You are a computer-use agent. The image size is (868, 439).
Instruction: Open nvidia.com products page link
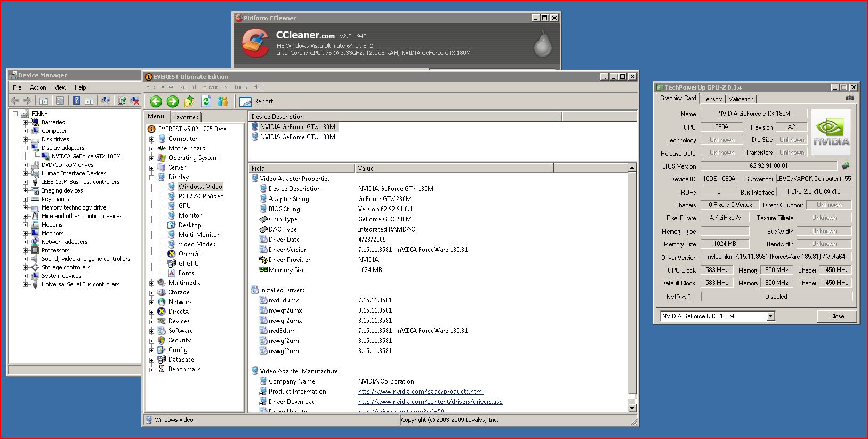point(421,392)
